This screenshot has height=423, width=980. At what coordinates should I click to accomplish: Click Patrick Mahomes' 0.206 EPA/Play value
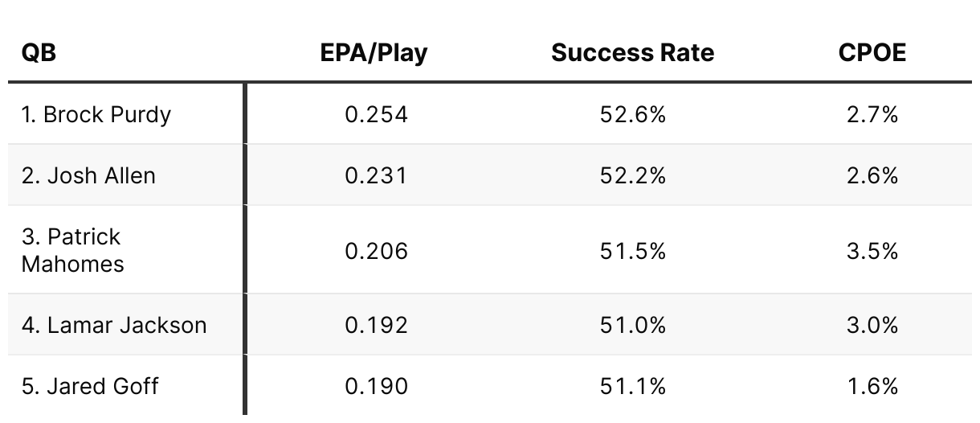tap(376, 251)
